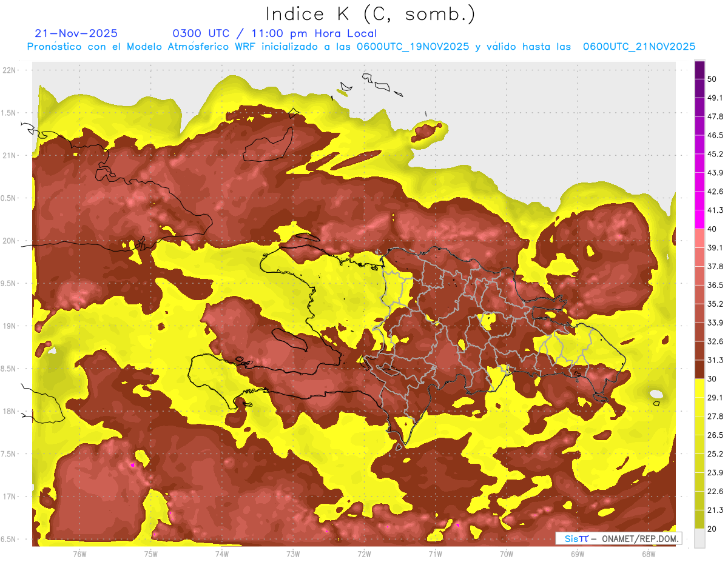
Task: Click the "68W" longitude label
Action: coord(649,554)
